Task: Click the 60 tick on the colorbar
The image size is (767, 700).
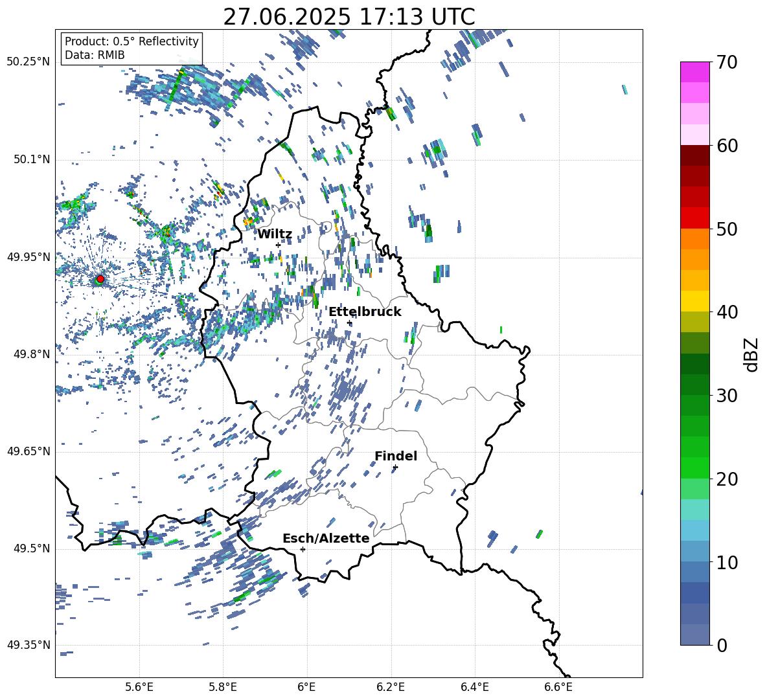Action: click(726, 146)
